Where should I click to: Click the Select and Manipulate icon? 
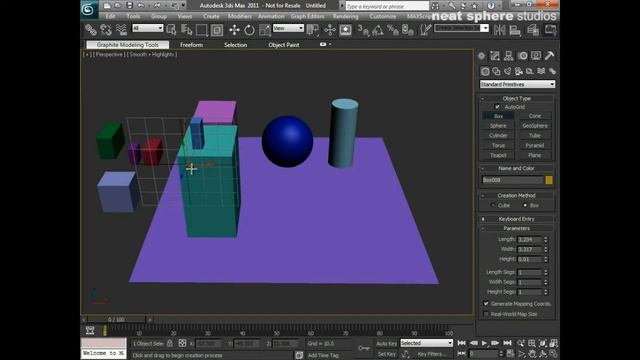tap(330, 30)
